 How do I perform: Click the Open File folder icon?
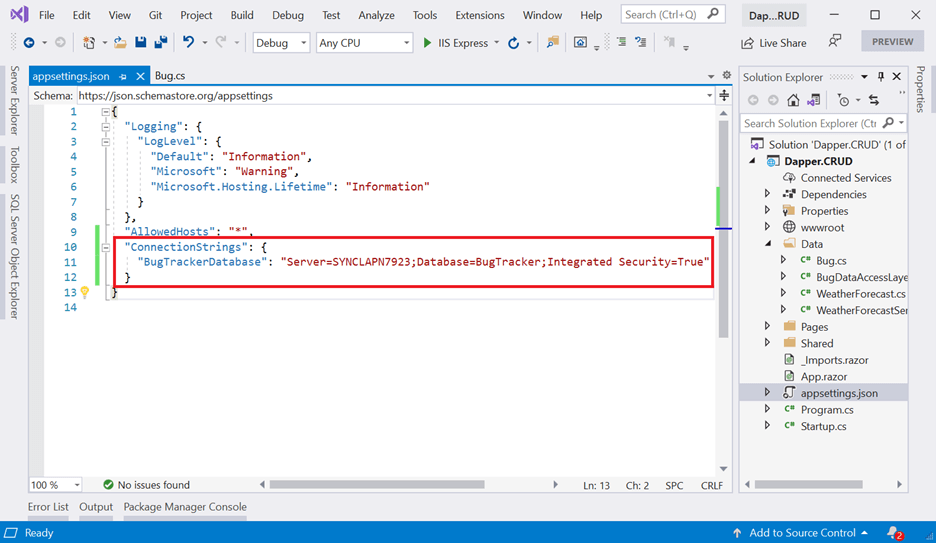[x=120, y=43]
